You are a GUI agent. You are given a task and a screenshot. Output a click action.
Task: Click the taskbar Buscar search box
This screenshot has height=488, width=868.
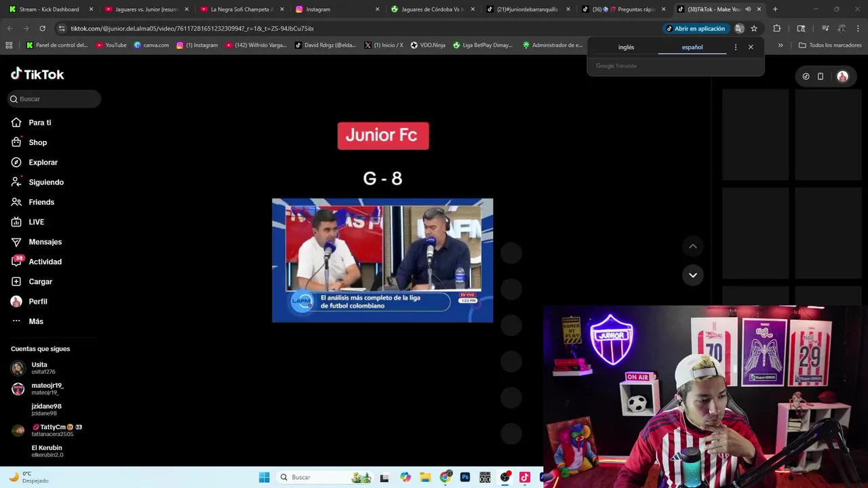point(325,477)
